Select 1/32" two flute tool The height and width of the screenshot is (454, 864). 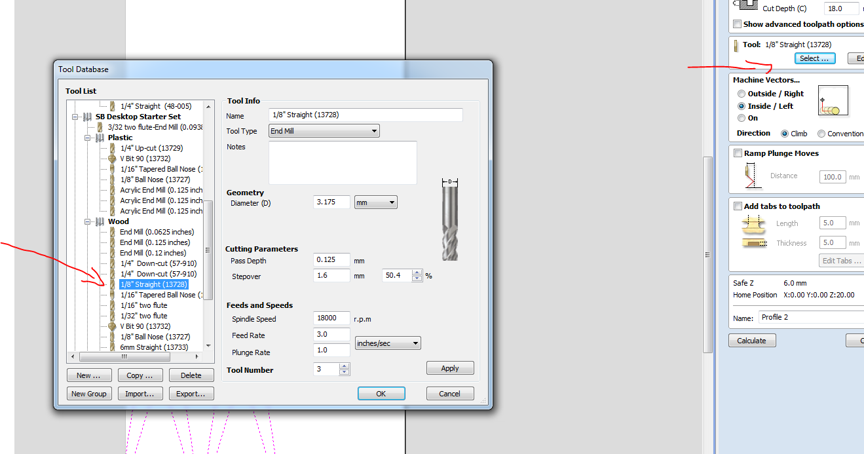pyautogui.click(x=144, y=316)
